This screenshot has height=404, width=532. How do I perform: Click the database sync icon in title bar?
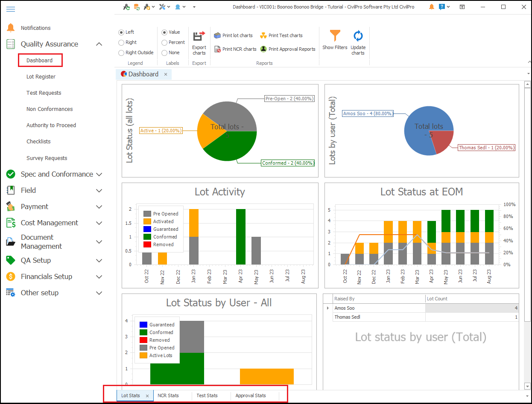(137, 7)
